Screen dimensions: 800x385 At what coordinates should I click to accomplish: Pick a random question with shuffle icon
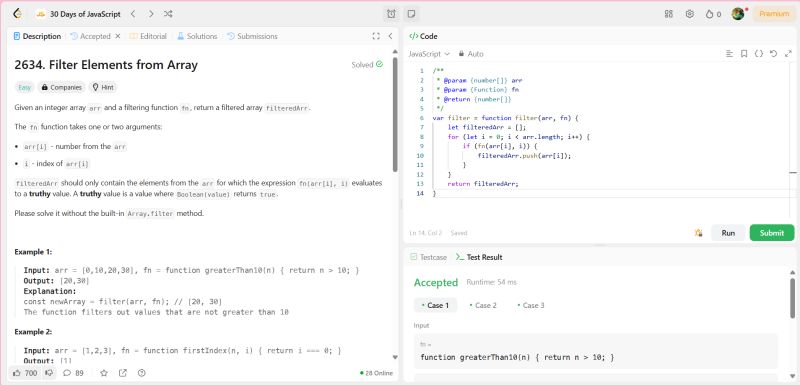pos(168,14)
